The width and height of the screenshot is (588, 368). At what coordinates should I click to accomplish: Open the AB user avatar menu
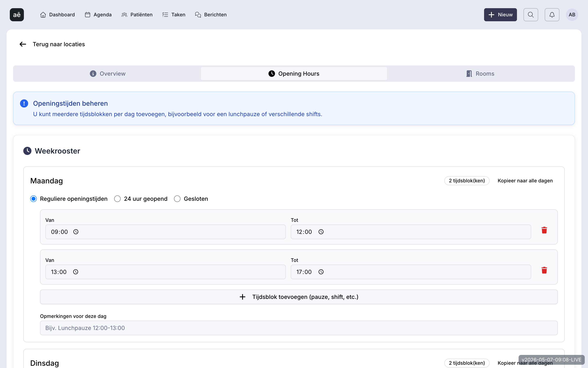[x=572, y=15]
